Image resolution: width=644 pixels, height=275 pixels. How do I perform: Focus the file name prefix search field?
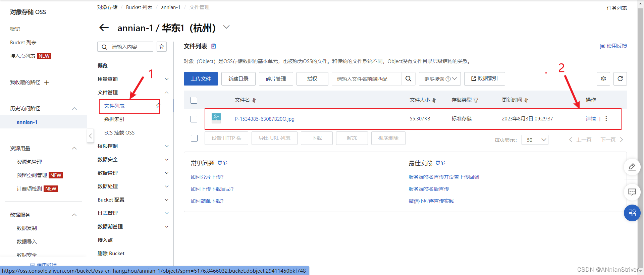pyautogui.click(x=367, y=79)
